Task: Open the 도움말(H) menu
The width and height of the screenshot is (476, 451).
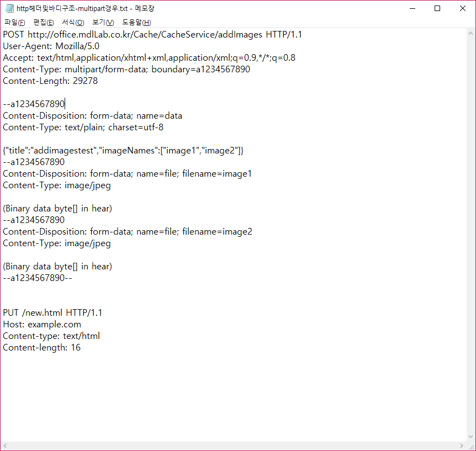Action: (136, 22)
